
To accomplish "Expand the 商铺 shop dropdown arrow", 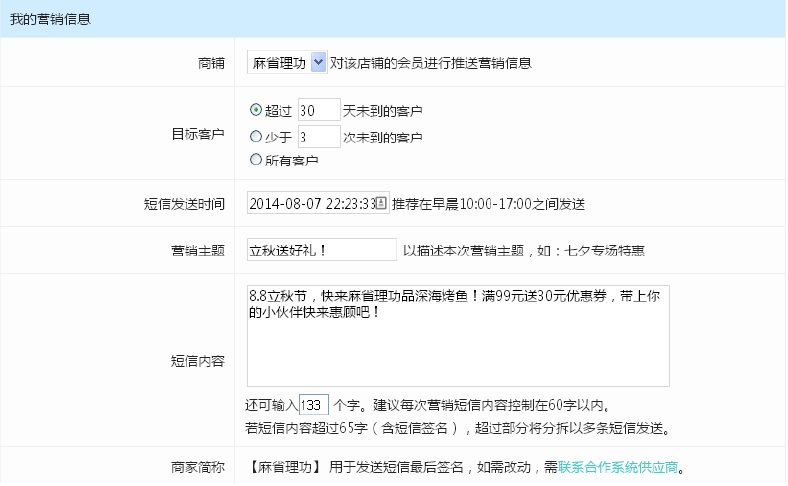I will tap(318, 63).
